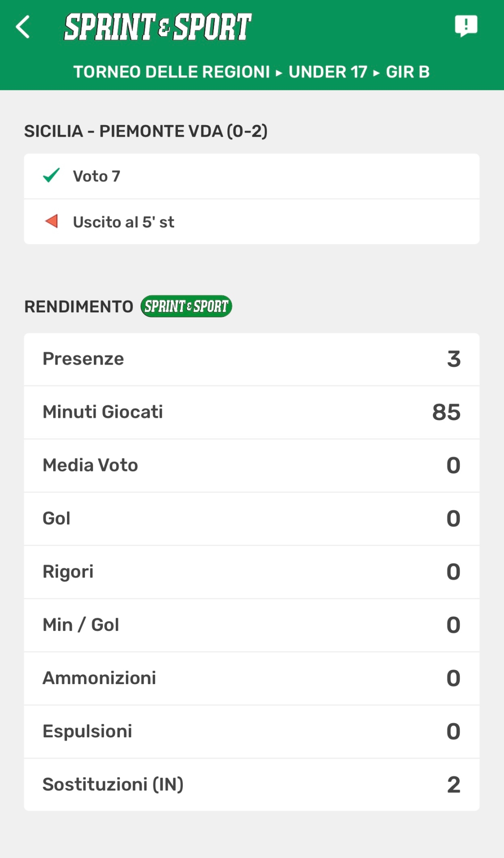Image resolution: width=504 pixels, height=858 pixels.
Task: Go to Gir B breadcrumb item
Action: tap(407, 72)
